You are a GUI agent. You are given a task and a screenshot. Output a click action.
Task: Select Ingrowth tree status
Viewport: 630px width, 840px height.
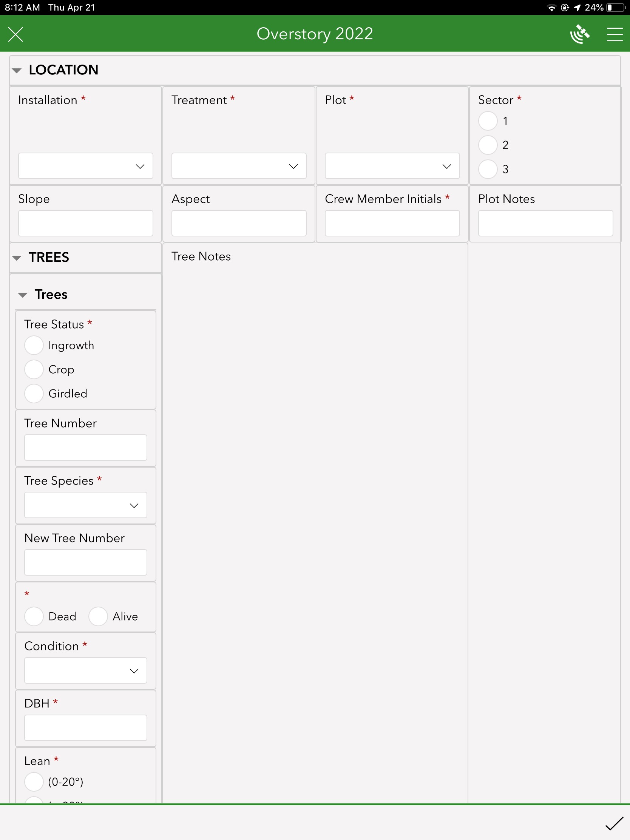[x=34, y=345]
